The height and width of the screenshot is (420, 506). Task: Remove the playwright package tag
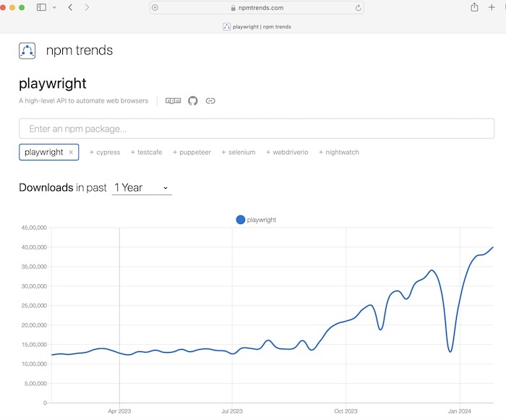(71, 153)
